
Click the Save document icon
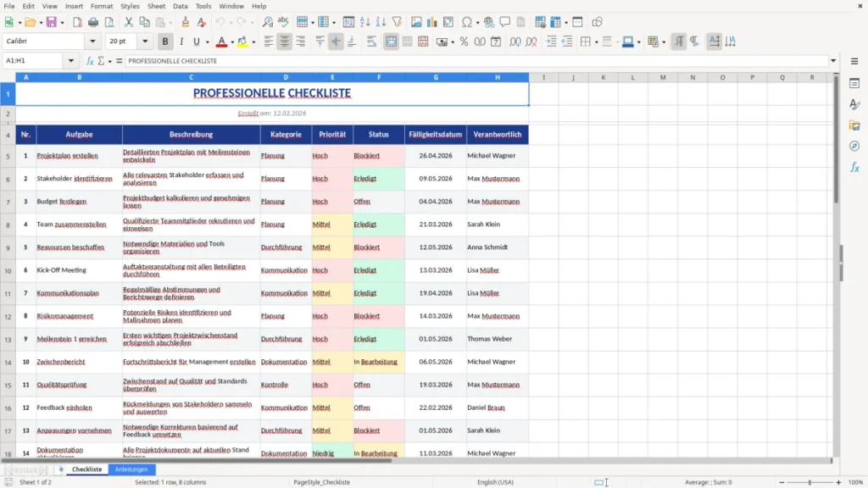point(52,22)
